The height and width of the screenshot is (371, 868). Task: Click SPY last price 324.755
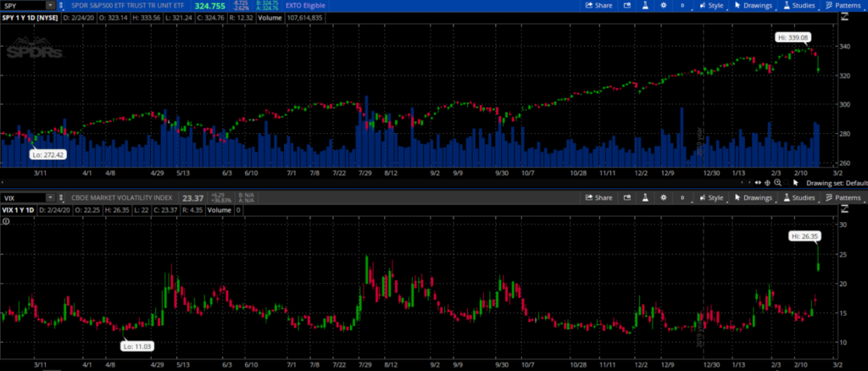209,6
